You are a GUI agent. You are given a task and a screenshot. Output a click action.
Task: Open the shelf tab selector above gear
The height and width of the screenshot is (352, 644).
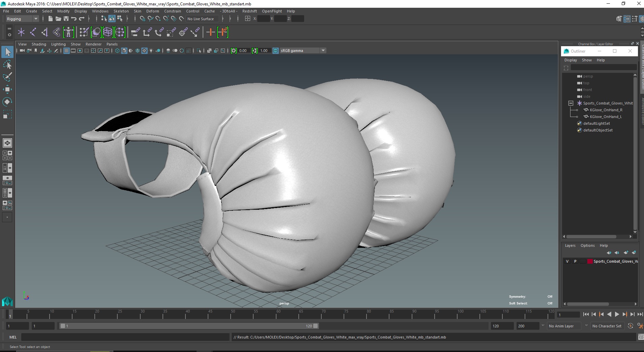pyautogui.click(x=9, y=29)
